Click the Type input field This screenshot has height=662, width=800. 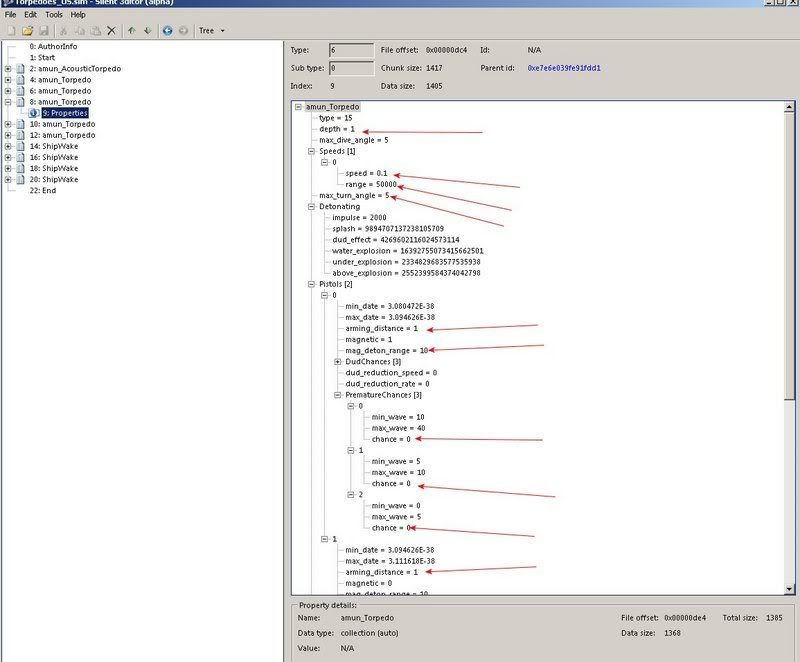(351, 50)
